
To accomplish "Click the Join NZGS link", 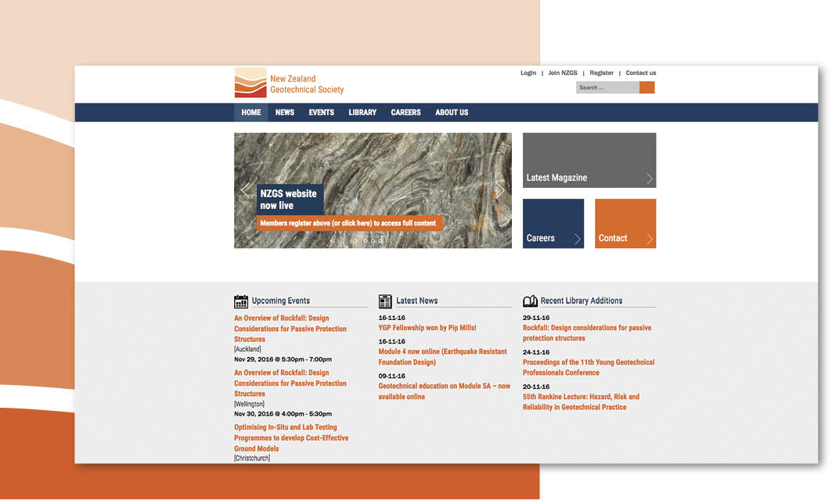I will click(x=563, y=74).
